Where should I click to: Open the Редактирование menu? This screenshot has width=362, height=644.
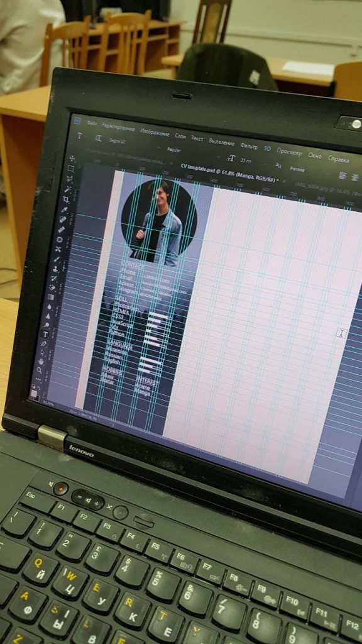[118, 128]
